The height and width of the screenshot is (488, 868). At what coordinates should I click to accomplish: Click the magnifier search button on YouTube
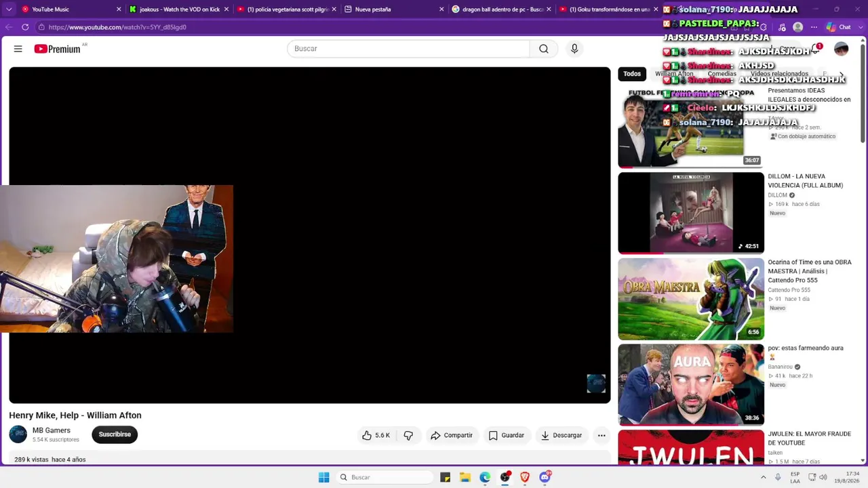(x=544, y=49)
